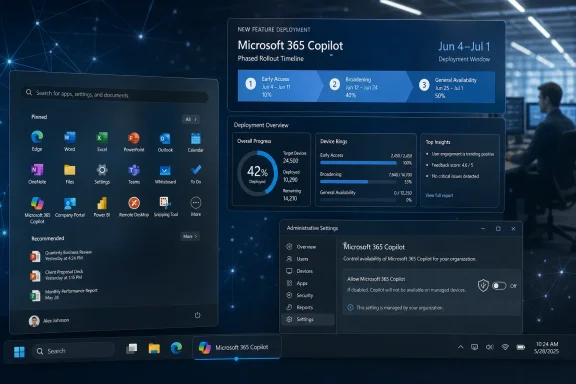Click the 'Feedback score: 4.6 / 5' insight
This screenshot has height=384, width=576.
452,165
